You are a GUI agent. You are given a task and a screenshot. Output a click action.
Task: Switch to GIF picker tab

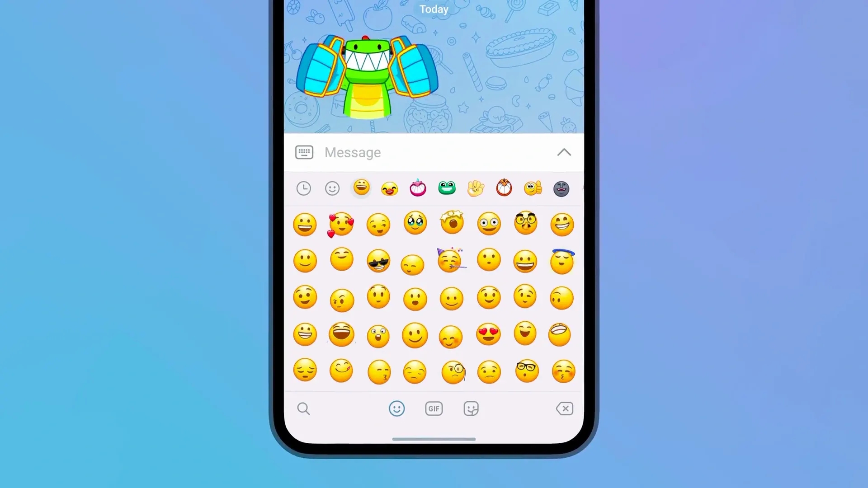(434, 409)
